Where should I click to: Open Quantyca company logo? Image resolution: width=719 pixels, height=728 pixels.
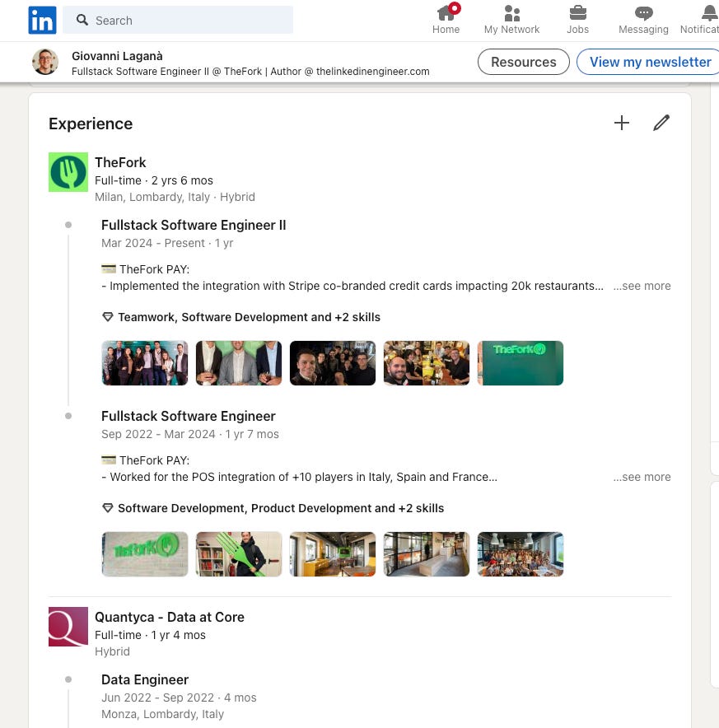pos(68,627)
